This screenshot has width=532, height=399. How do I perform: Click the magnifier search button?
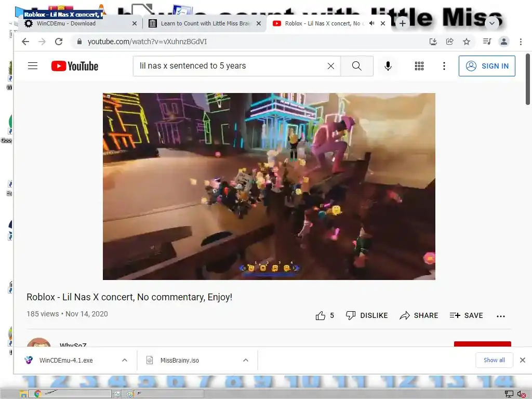tap(356, 66)
